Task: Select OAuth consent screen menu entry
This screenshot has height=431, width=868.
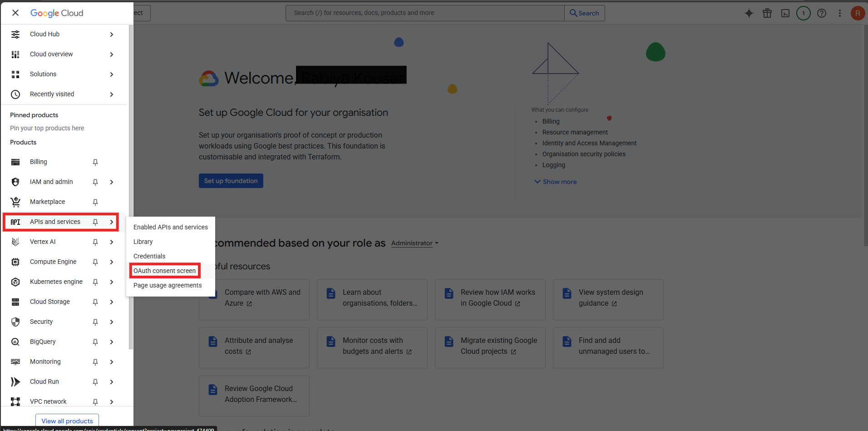Action: click(x=164, y=270)
